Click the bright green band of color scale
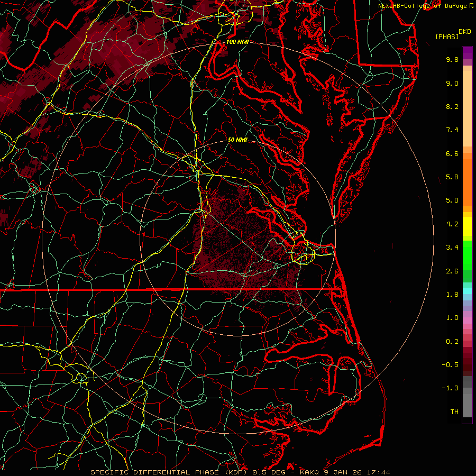 [467, 255]
